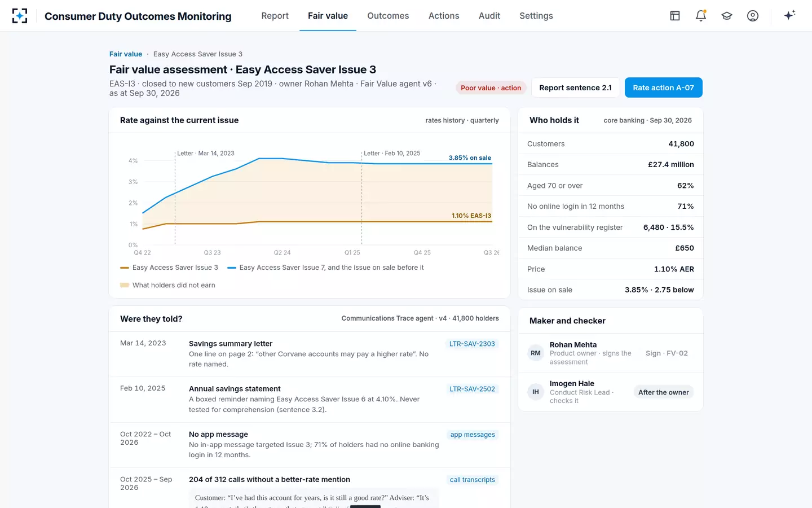Open the app messages source tag
The image size is (812, 508).
coord(473,435)
